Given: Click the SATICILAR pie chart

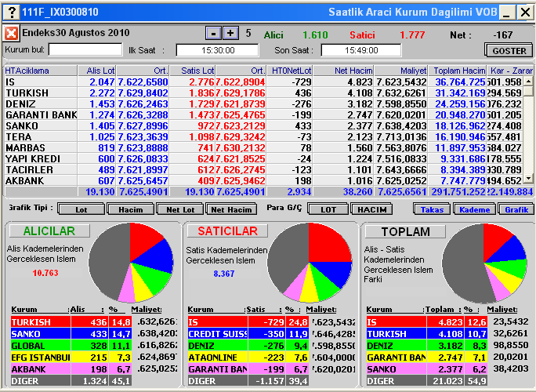Looking at the screenshot, I should [310, 263].
